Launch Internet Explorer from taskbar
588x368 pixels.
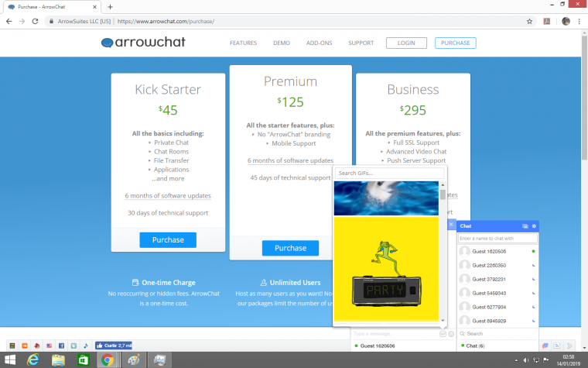pyautogui.click(x=33, y=360)
